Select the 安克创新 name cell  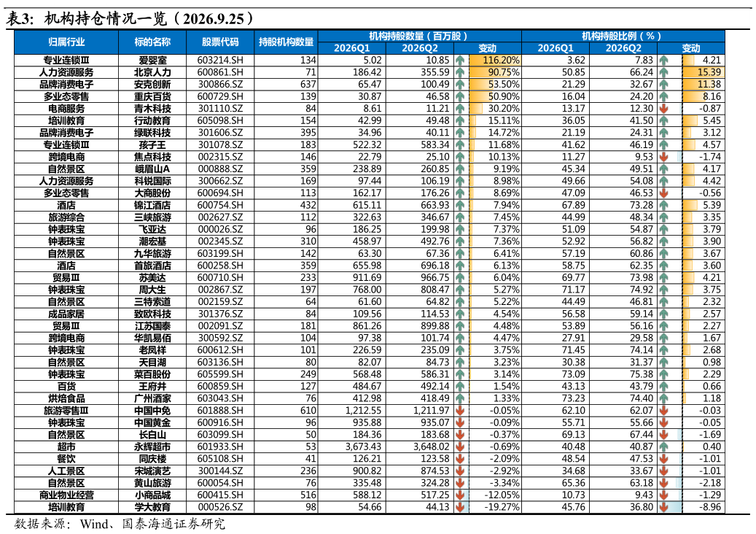coord(152,85)
